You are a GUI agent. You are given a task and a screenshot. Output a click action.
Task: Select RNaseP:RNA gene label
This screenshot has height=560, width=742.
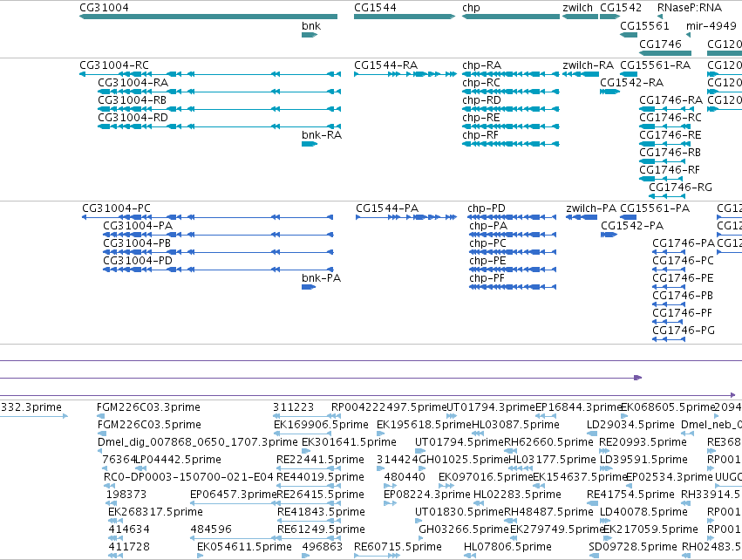coord(690,8)
